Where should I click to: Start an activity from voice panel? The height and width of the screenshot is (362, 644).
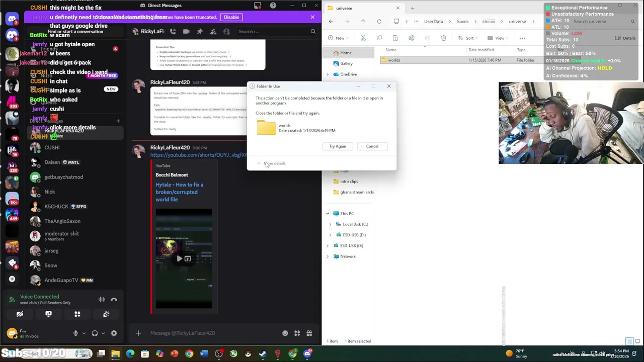(77, 314)
